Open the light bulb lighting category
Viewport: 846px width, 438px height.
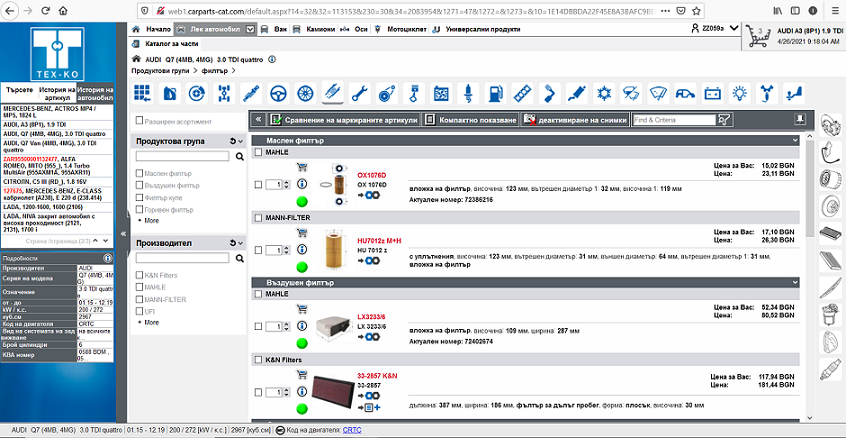click(x=739, y=93)
